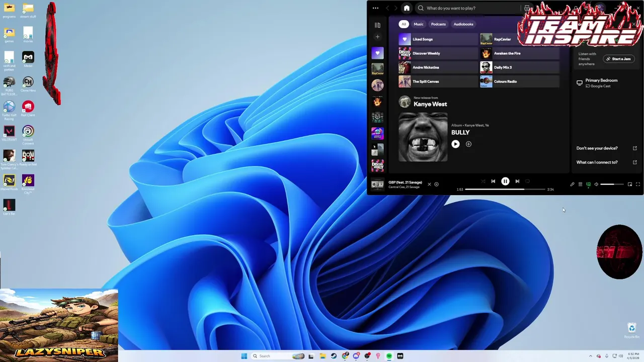Image resolution: width=644 pixels, height=362 pixels.
Task: Select the Recycle Bin on the desktop
Action: (632, 330)
